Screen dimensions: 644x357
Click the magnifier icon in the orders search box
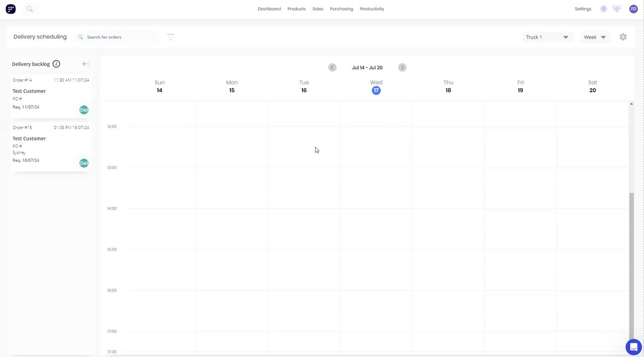[80, 37]
